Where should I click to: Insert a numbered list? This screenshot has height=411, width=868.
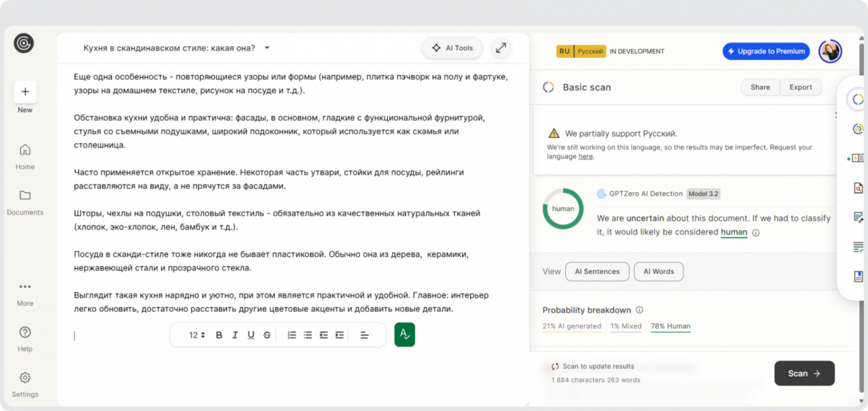292,335
